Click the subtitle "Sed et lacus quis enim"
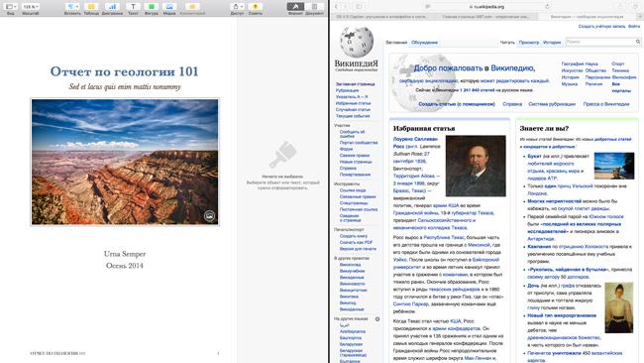 pos(125,86)
